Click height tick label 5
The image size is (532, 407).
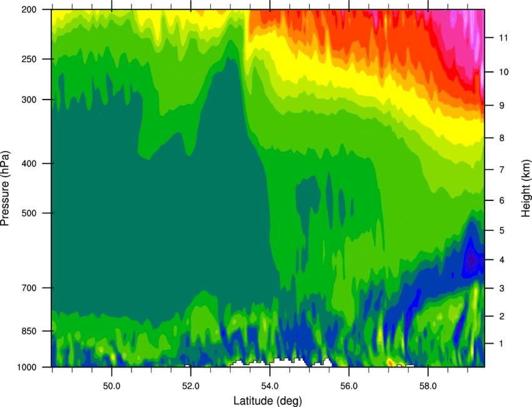(x=501, y=230)
